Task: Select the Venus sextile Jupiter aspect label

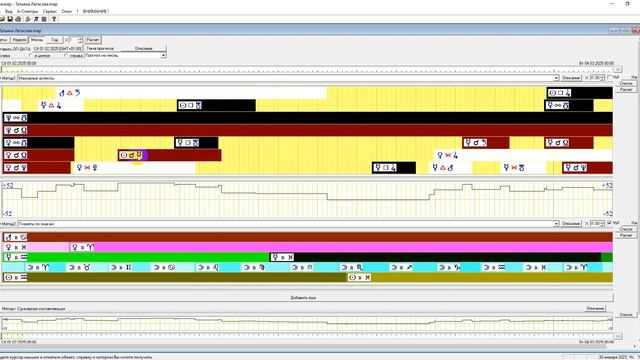Action: [447, 155]
